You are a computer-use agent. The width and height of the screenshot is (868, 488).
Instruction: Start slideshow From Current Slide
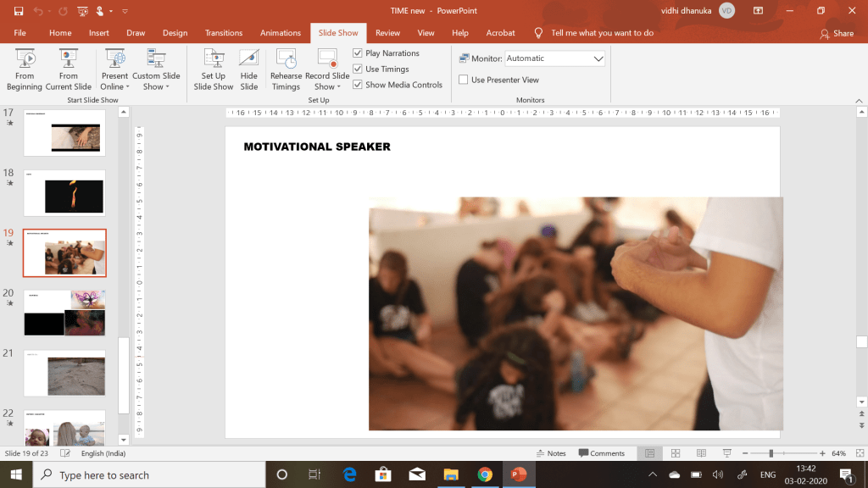click(69, 69)
